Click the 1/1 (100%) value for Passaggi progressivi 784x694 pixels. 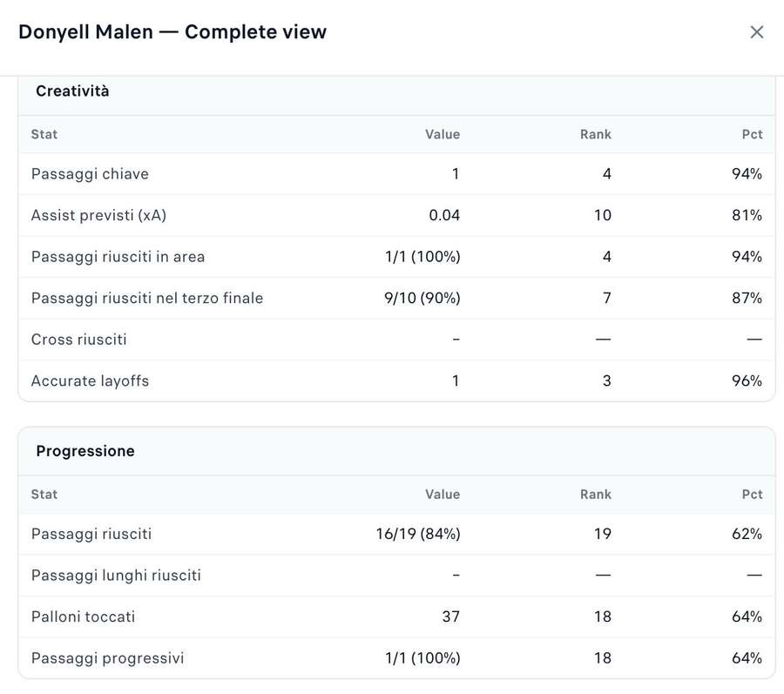(x=422, y=658)
